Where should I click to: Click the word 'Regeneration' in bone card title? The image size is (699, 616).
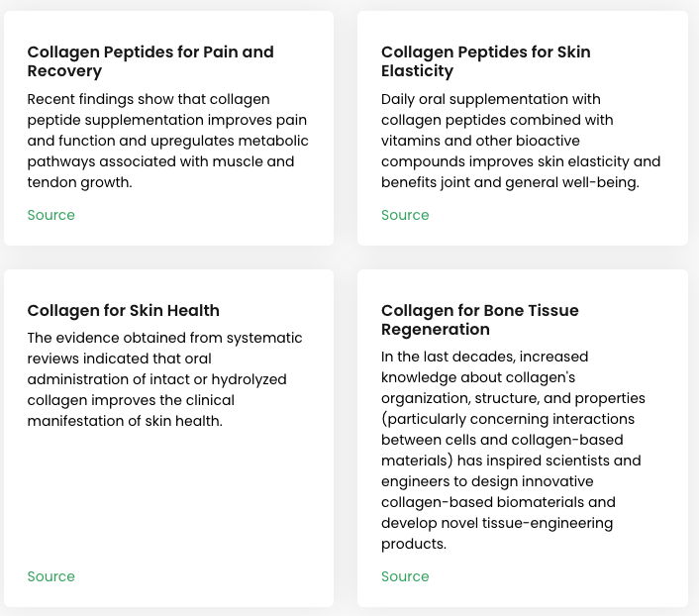click(x=436, y=330)
